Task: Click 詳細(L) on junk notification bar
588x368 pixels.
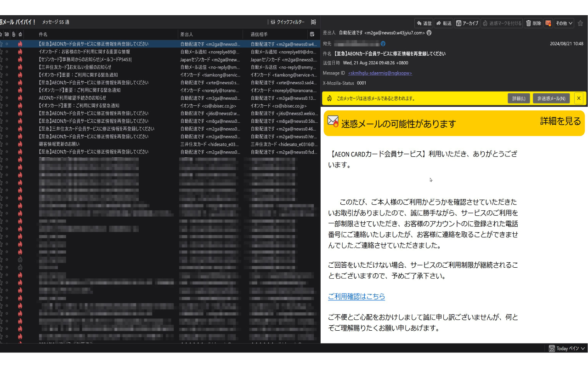Action: click(519, 98)
